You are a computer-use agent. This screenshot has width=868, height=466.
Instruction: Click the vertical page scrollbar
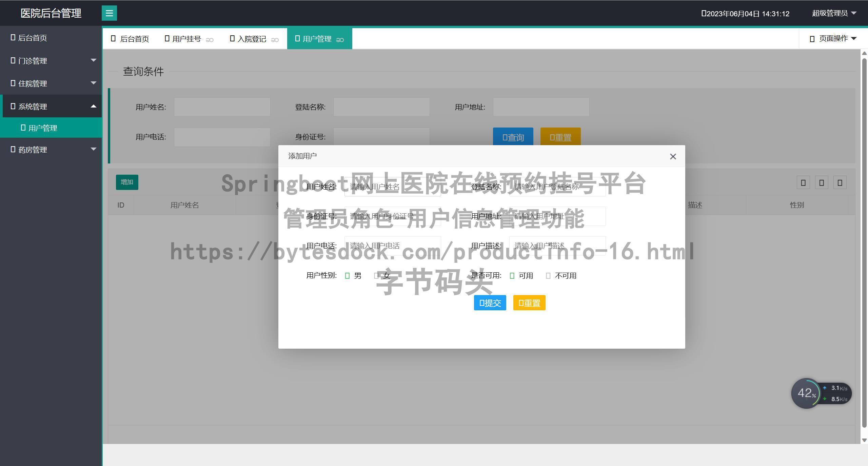point(864,243)
